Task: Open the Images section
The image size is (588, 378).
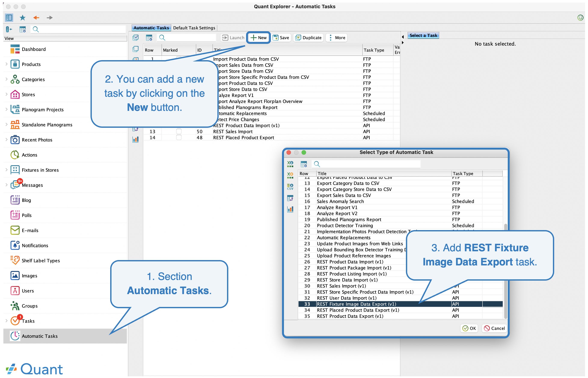Action: (x=29, y=276)
